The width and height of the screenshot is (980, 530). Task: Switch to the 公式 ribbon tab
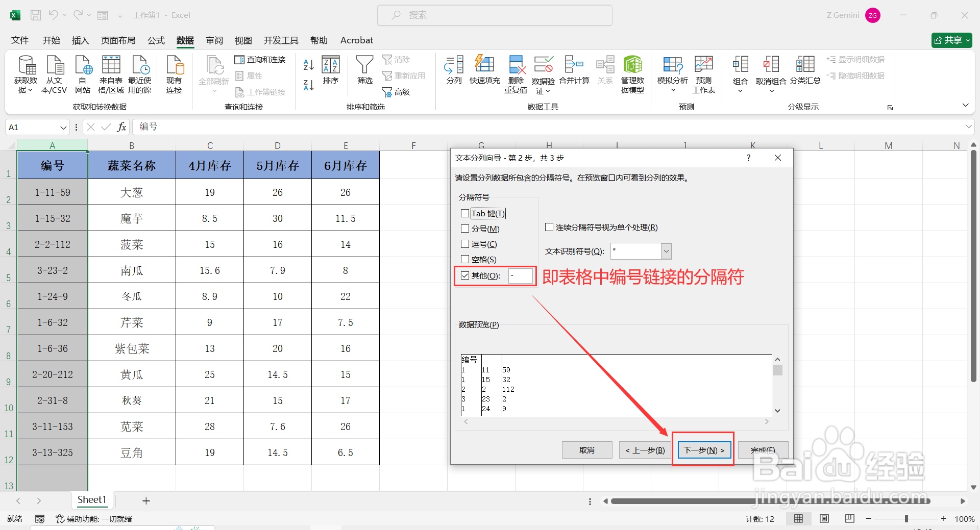(156, 40)
